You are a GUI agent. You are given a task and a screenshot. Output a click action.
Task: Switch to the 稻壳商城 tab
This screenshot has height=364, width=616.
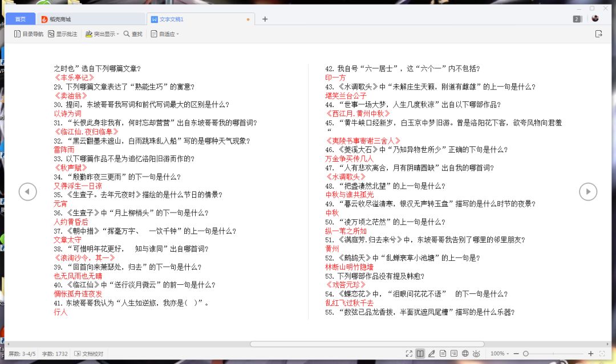[x=60, y=19]
